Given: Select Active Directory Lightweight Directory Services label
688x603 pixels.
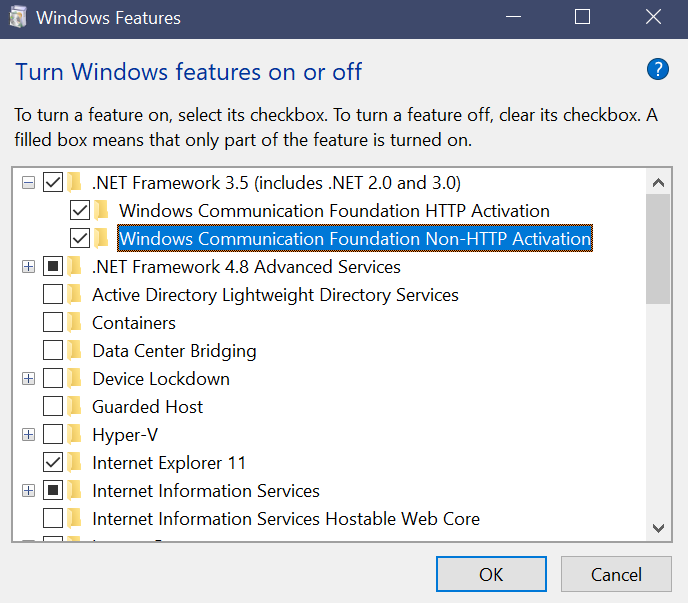Looking at the screenshot, I should tap(275, 295).
